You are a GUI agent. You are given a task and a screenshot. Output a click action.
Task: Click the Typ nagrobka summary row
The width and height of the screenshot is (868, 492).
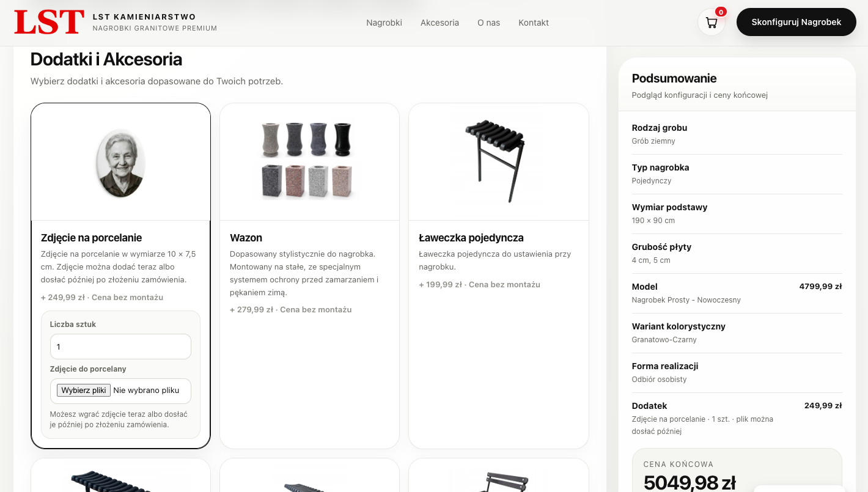(x=737, y=174)
